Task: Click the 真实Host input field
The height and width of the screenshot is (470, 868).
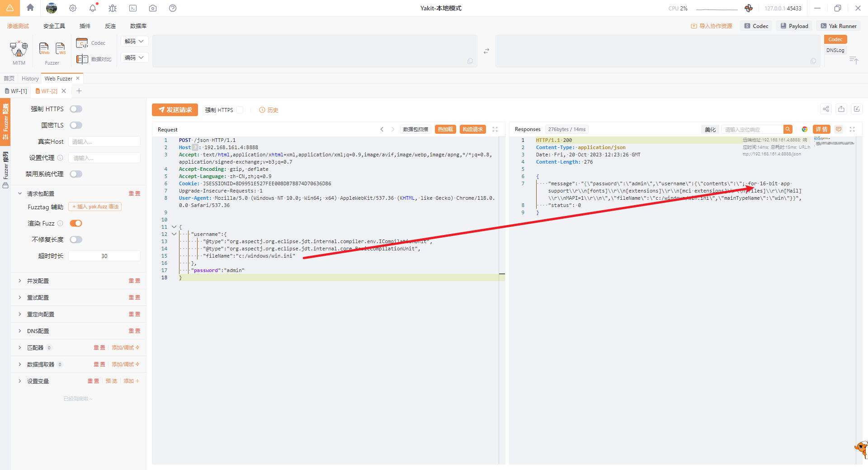Action: [x=104, y=141]
